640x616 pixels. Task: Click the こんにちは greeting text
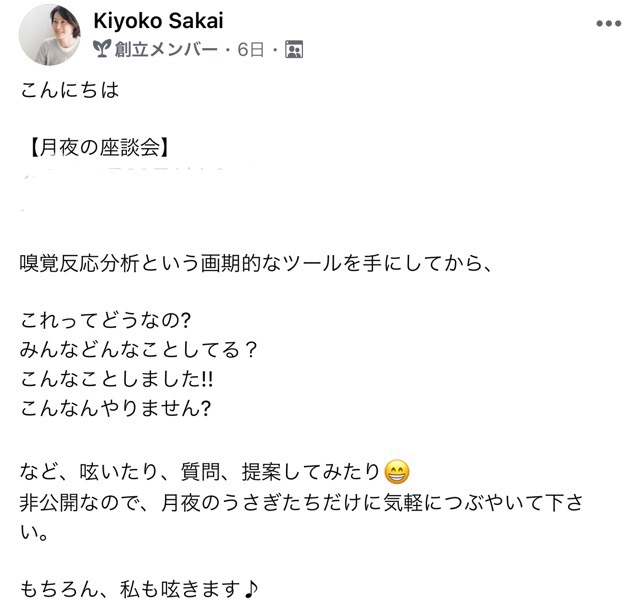click(69, 92)
